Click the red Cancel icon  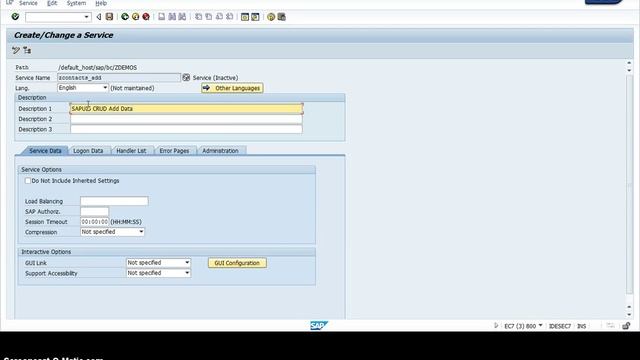click(146, 17)
